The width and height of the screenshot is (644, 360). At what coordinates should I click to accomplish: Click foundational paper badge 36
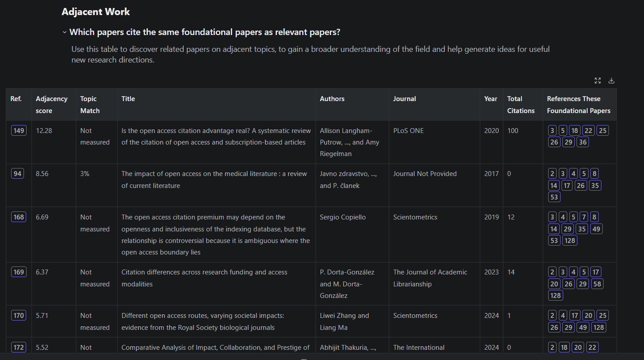point(583,142)
